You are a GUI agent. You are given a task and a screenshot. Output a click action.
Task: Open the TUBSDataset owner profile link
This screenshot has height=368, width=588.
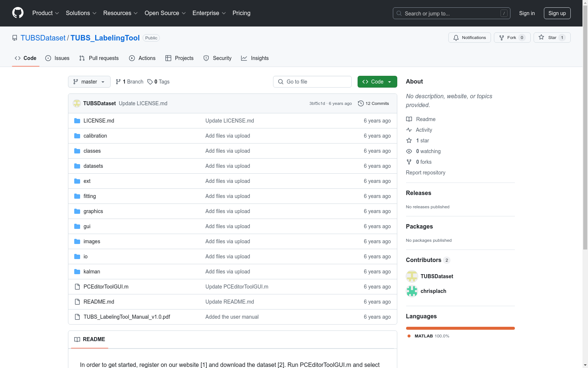43,38
